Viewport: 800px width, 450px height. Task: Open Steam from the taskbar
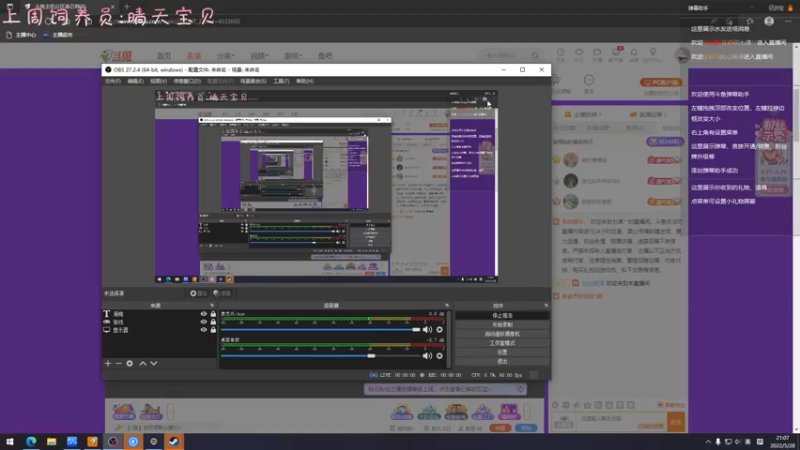(x=174, y=441)
